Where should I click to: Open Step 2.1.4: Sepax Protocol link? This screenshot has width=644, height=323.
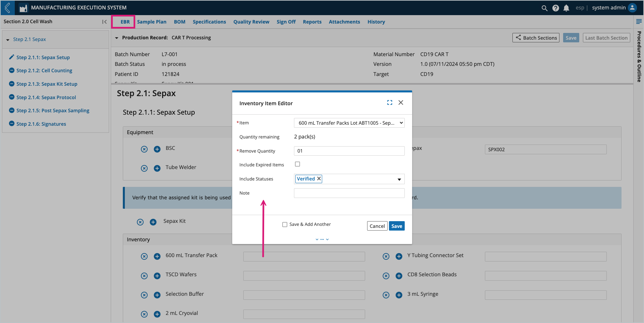coord(46,97)
